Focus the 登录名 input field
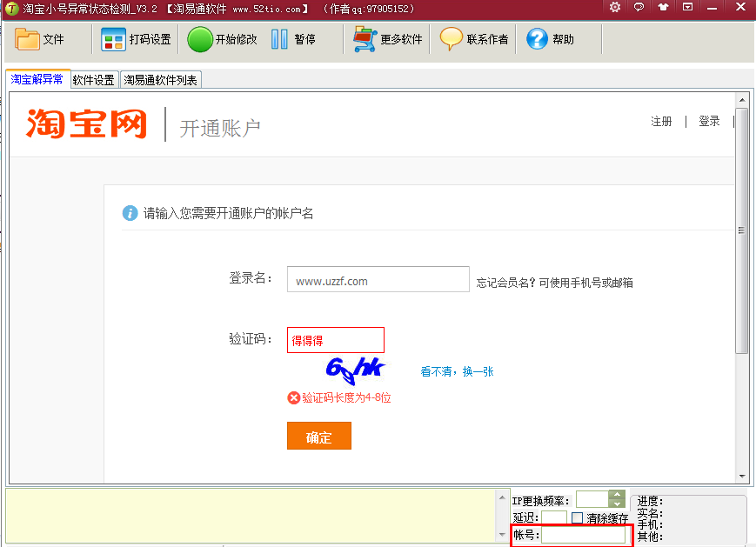 378,279
